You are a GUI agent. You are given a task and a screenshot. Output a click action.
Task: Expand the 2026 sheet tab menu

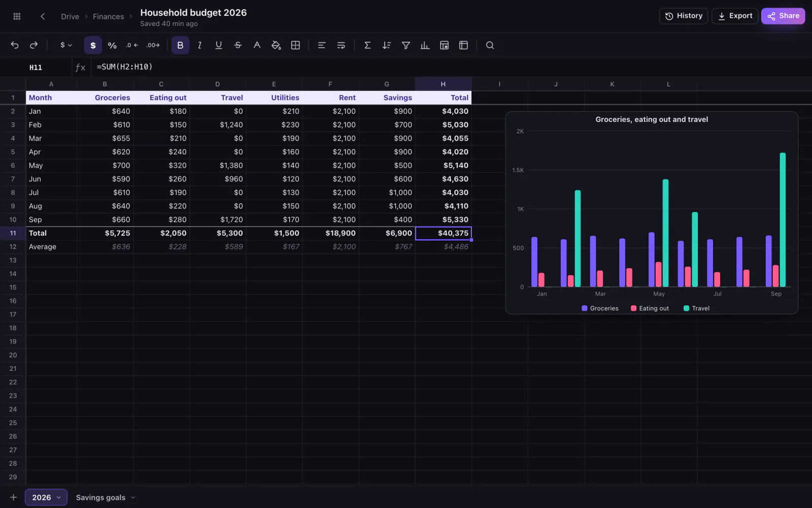(58, 497)
